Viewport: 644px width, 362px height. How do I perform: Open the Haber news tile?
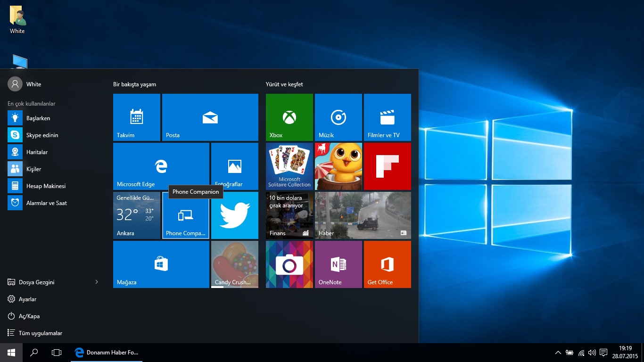[363, 215]
